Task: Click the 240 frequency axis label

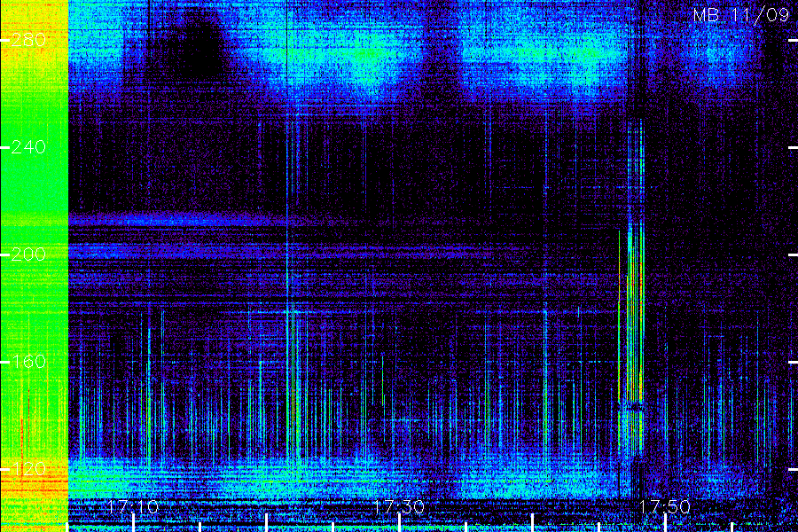Action: click(x=28, y=147)
